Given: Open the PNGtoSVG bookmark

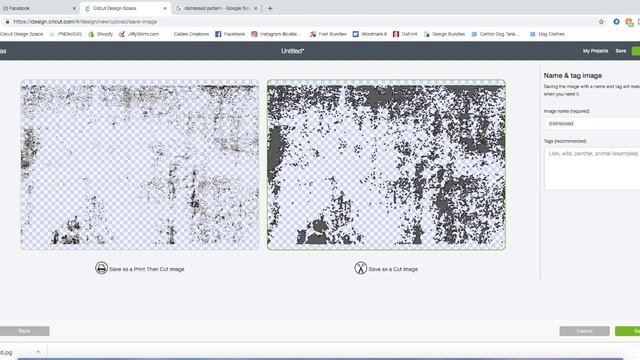Looking at the screenshot, I should coord(66,34).
